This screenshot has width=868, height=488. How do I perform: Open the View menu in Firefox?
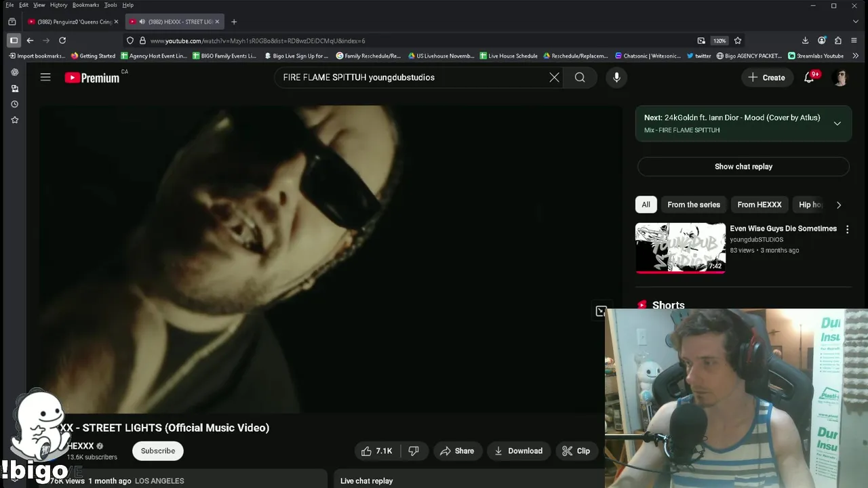click(39, 5)
